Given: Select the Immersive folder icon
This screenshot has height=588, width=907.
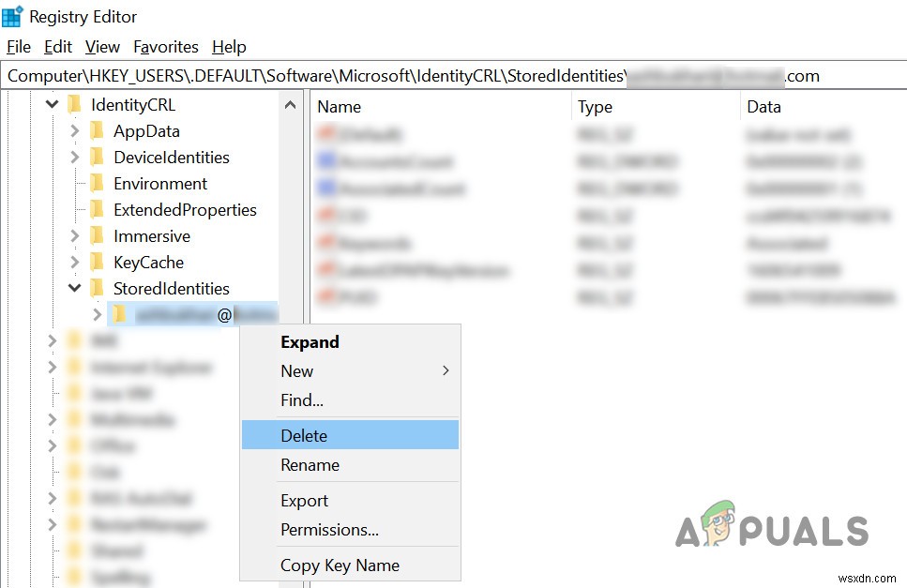Looking at the screenshot, I should [x=98, y=236].
